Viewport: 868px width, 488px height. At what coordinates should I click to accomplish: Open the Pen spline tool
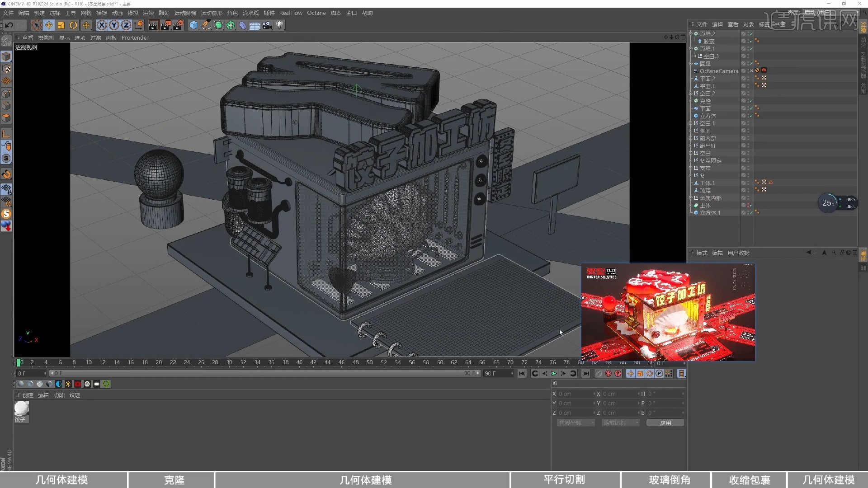[206, 25]
